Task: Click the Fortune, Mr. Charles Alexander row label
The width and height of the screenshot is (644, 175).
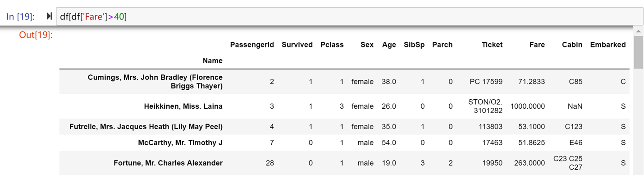Action: click(x=168, y=163)
